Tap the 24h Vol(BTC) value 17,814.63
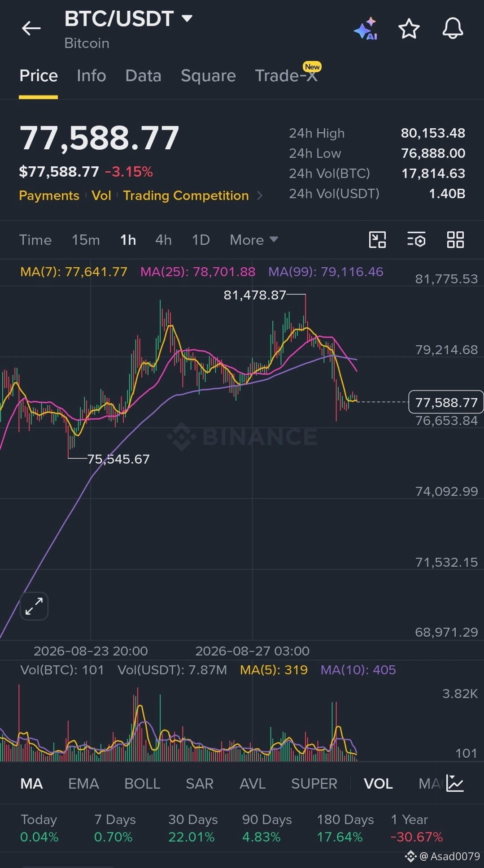 tap(433, 174)
